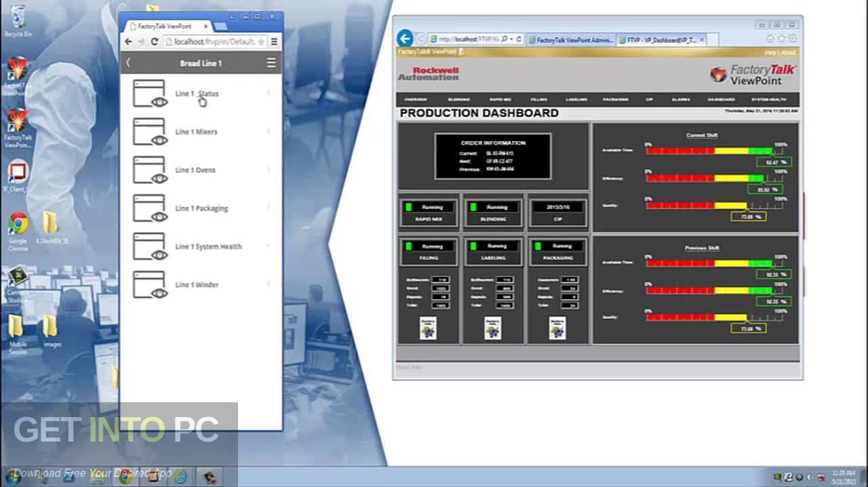This screenshot has width=868, height=487.
Task: Select SYSTEM HEALTH in dashboard navigation bar
Action: [769, 100]
